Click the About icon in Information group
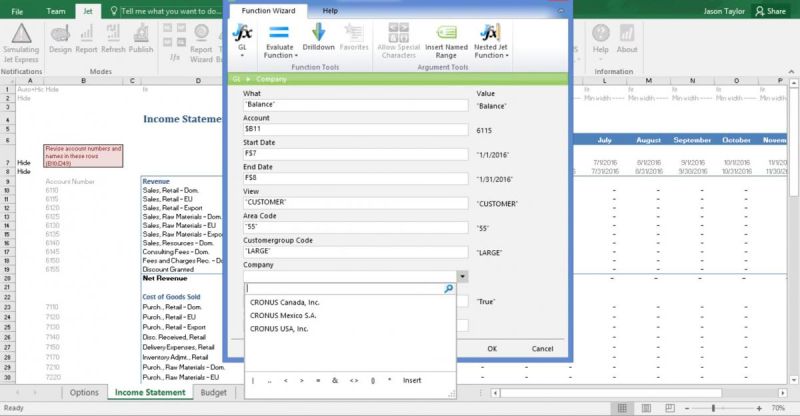The width and height of the screenshot is (800, 416). (627, 33)
